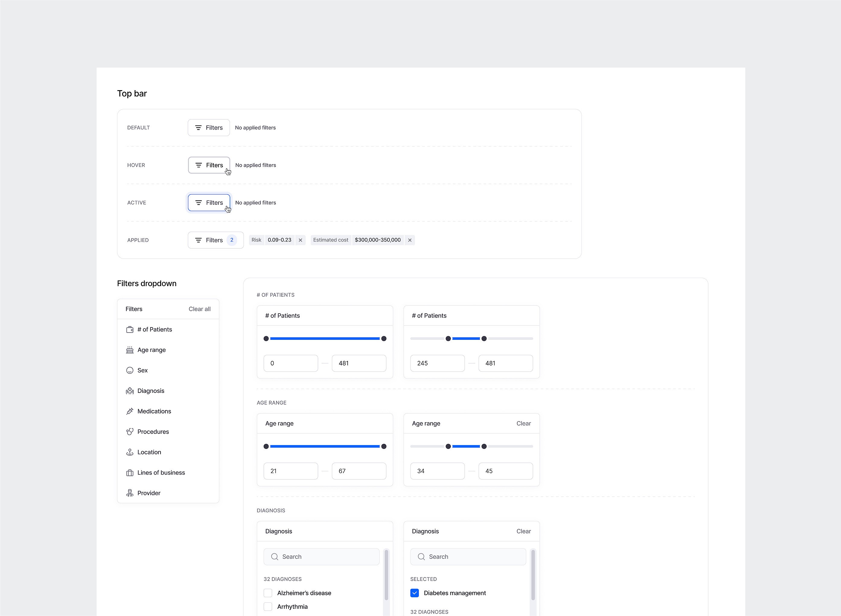841x616 pixels.
Task: Click the Procedures filter icon
Action: (x=131, y=431)
